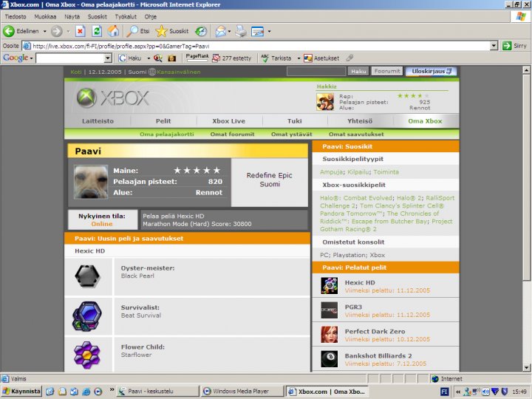Click the popup blocker 277 estetty icon
The height and width of the screenshot is (399, 532).
coord(216,58)
